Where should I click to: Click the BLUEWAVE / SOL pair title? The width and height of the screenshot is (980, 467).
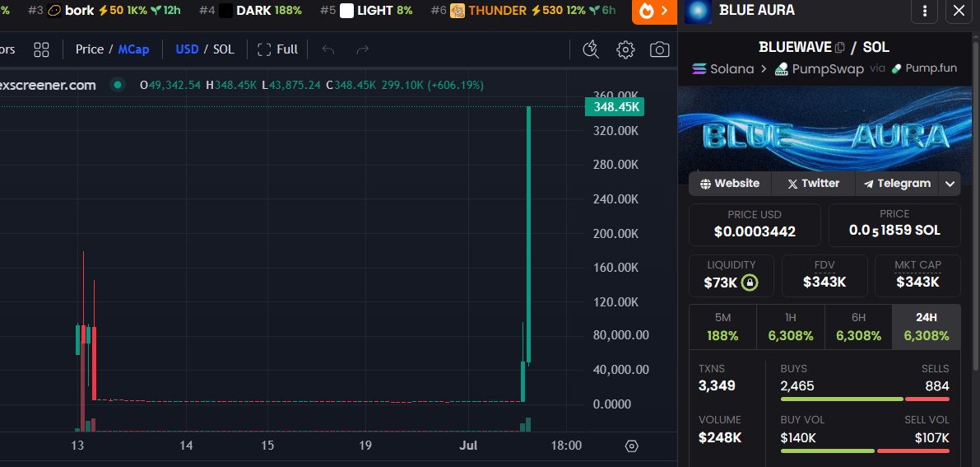coord(824,47)
